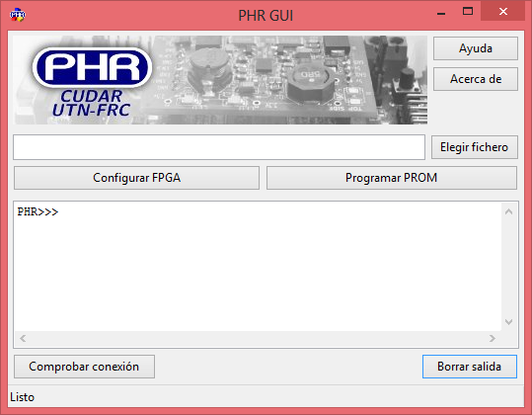Click the output console down scroll arrow

click(x=508, y=321)
